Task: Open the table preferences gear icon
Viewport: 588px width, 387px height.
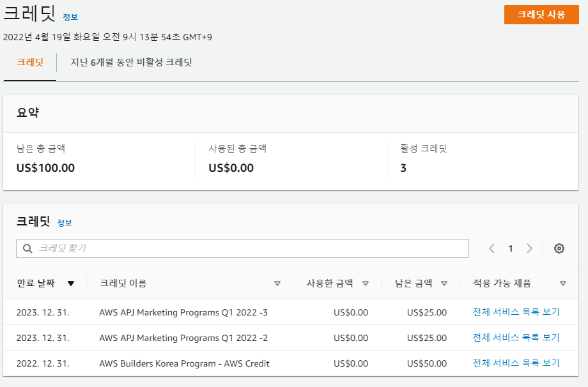Action: 559,248
